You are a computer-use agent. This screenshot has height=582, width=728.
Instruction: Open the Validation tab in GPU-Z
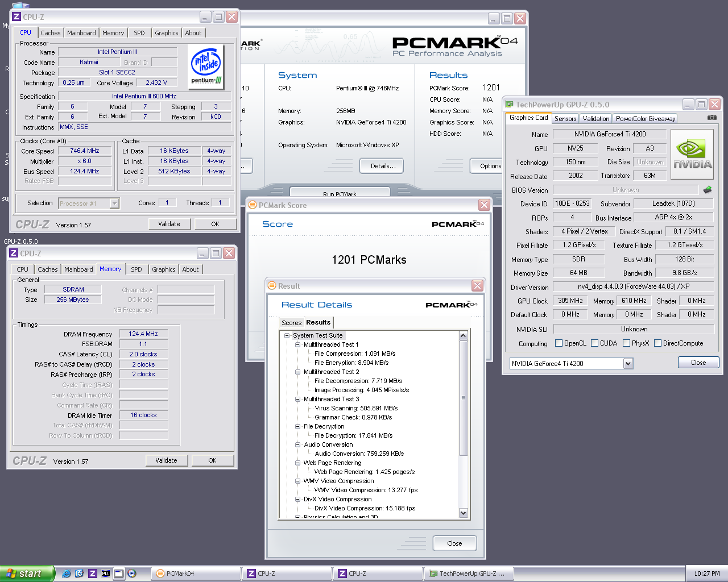tap(595, 118)
